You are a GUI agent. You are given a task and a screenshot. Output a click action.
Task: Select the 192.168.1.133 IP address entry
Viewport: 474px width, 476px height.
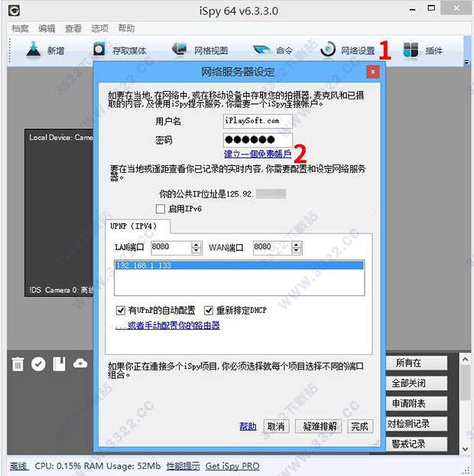tap(239, 266)
